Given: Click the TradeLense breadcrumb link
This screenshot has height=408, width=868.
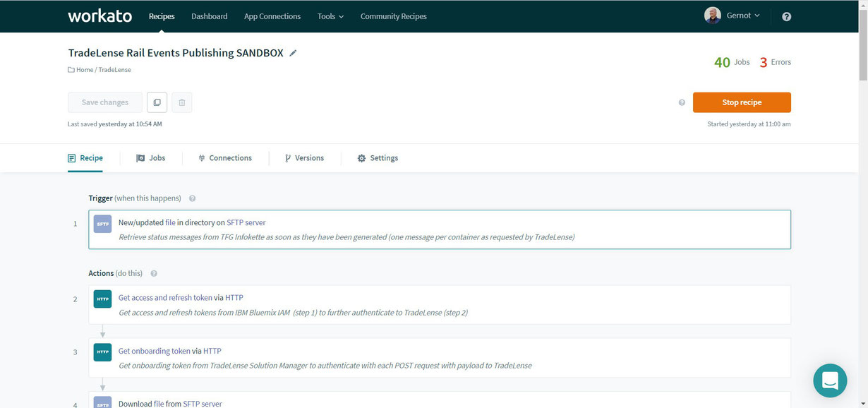Looking at the screenshot, I should [114, 70].
